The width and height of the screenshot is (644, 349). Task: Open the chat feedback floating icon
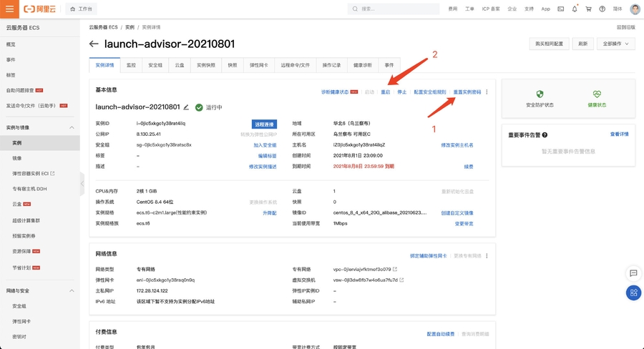(x=633, y=273)
